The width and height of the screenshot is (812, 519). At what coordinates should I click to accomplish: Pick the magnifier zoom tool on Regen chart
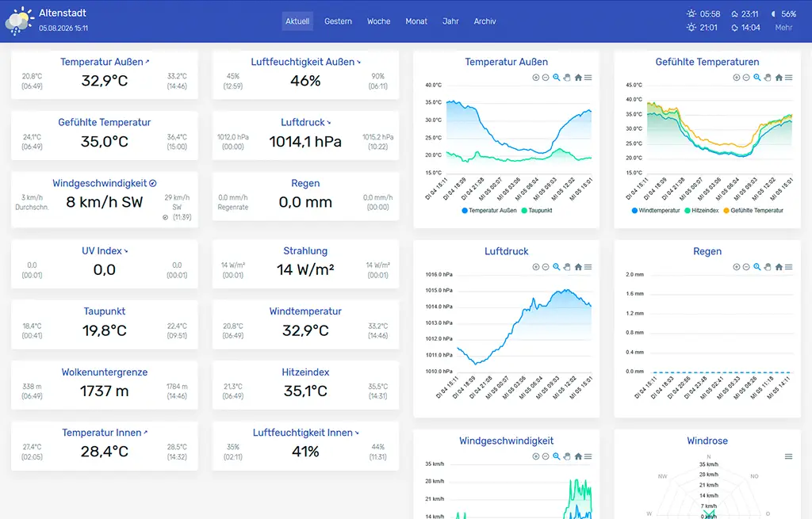point(757,267)
